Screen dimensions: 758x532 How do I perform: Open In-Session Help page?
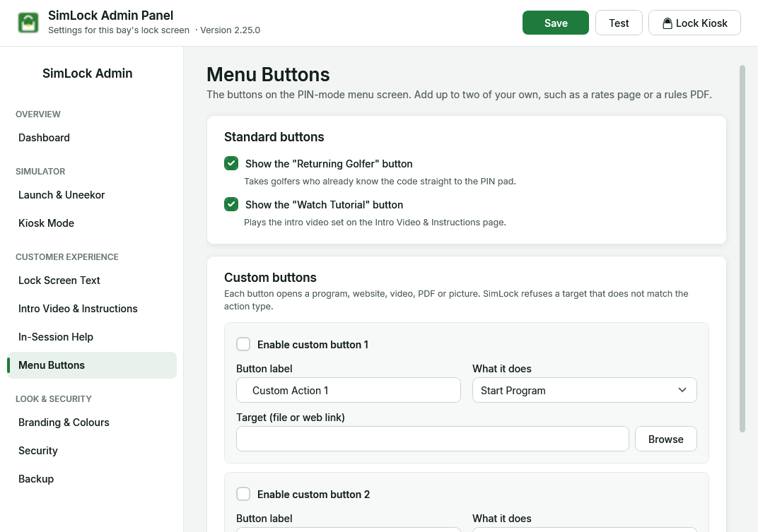point(92,337)
